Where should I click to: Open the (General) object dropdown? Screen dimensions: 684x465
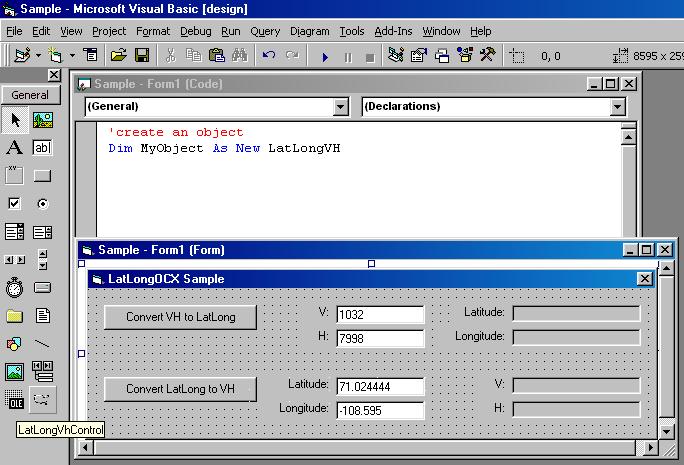pyautogui.click(x=340, y=106)
